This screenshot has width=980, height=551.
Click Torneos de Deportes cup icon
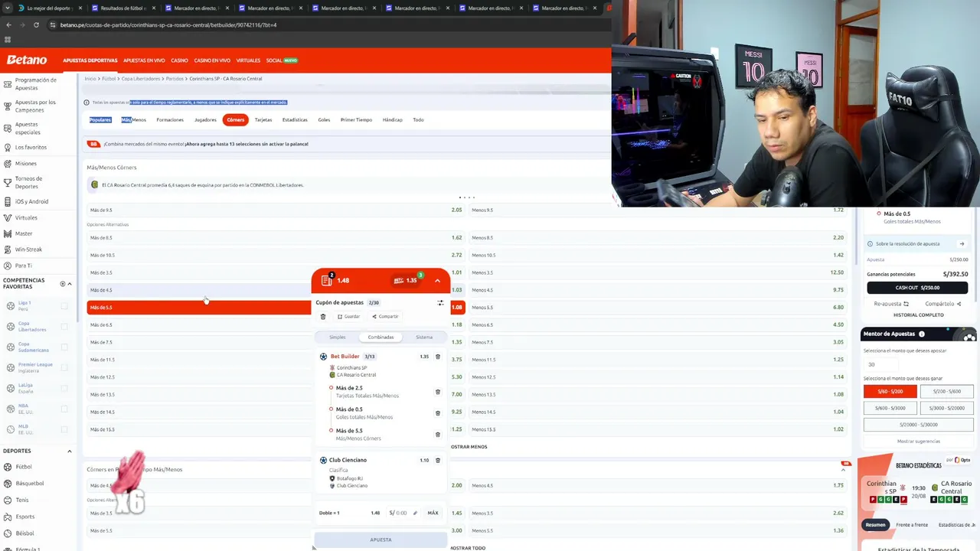click(7, 182)
